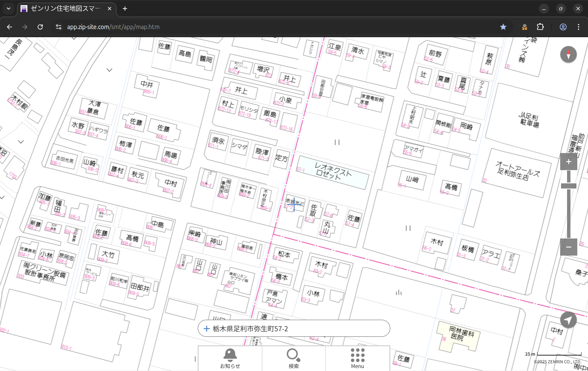Viewport: 588px width, 371px height.
Task: Click the site information icon in address bar
Action: [59, 27]
